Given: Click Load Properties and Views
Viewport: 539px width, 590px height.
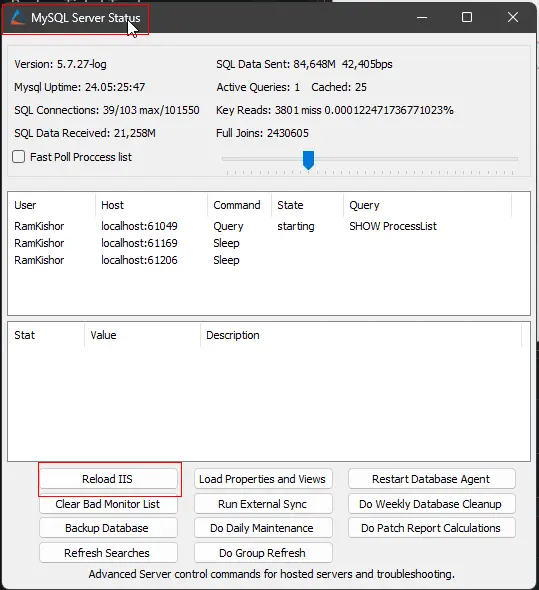Looking at the screenshot, I should pyautogui.click(x=263, y=479).
